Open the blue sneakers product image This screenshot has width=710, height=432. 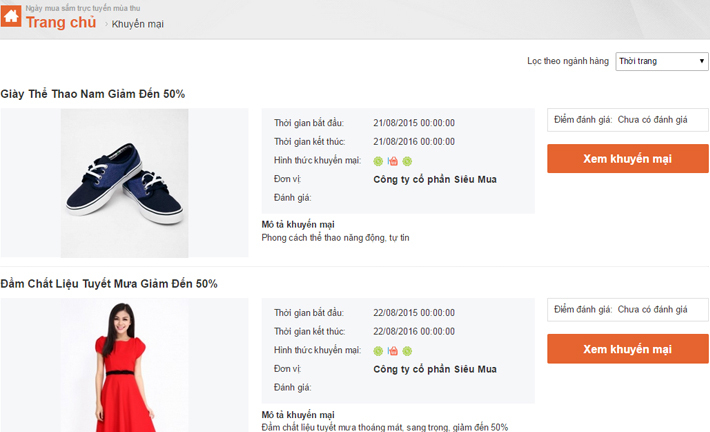[125, 183]
